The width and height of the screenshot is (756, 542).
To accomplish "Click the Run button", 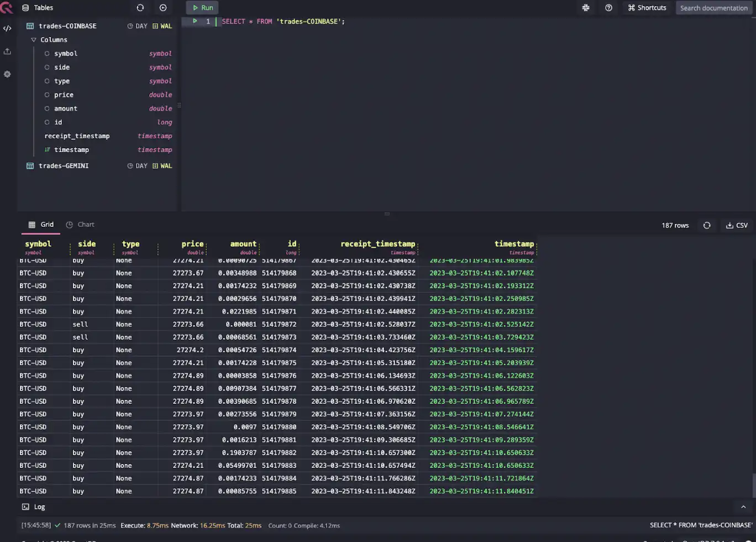I will pos(202,8).
